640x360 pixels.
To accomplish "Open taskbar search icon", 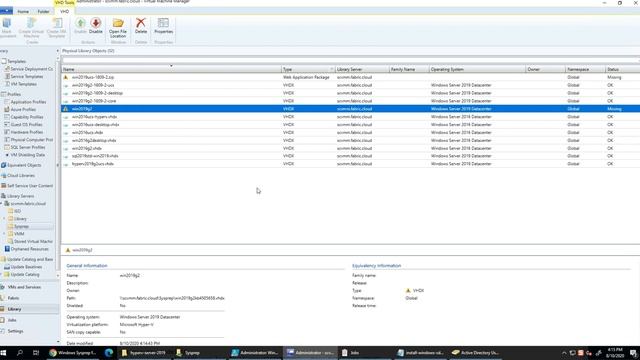I will [20, 353].
